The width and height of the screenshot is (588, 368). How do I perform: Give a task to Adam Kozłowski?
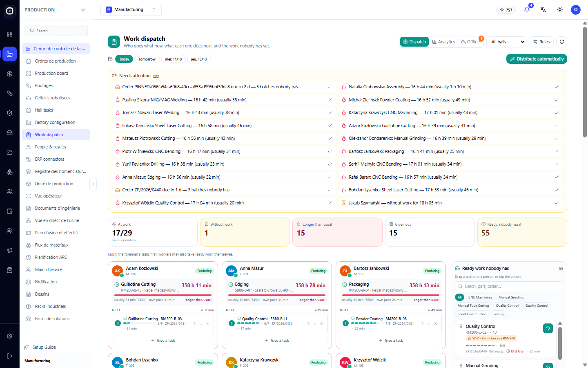tap(163, 341)
